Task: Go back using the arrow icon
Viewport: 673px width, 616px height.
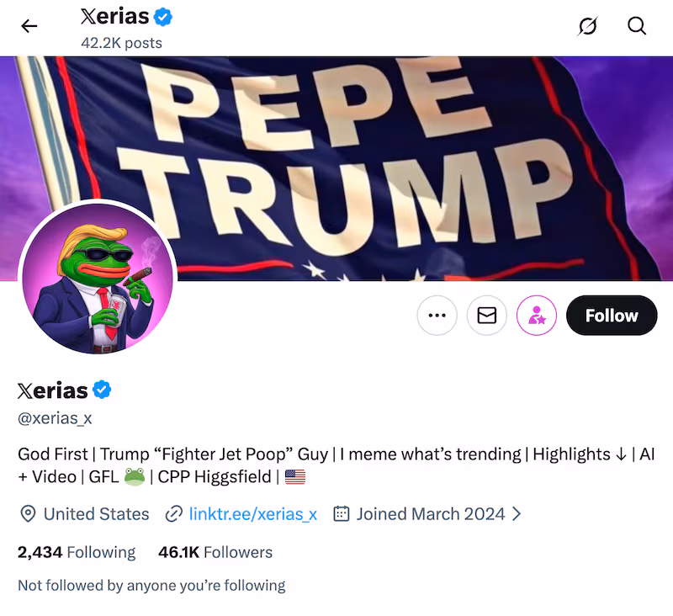Action: [29, 26]
